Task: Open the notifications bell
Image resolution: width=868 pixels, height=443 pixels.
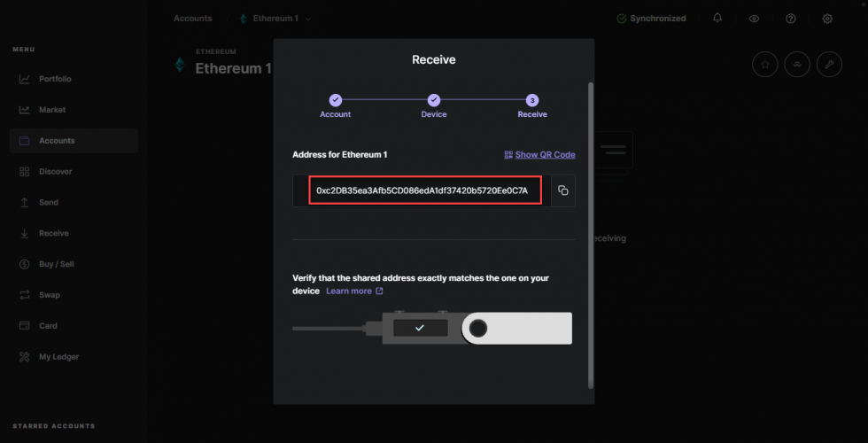Action: coord(717,18)
